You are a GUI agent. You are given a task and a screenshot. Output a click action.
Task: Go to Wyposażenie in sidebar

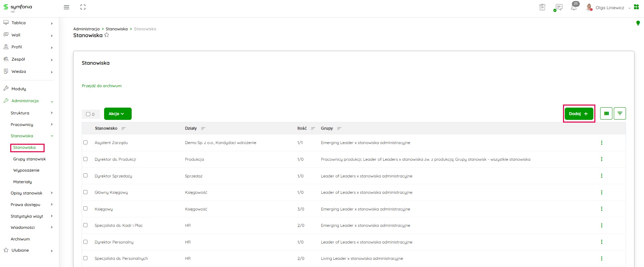pyautogui.click(x=26, y=170)
